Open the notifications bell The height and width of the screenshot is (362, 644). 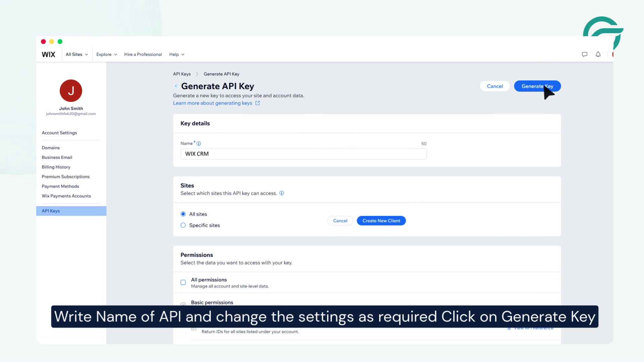click(x=598, y=54)
